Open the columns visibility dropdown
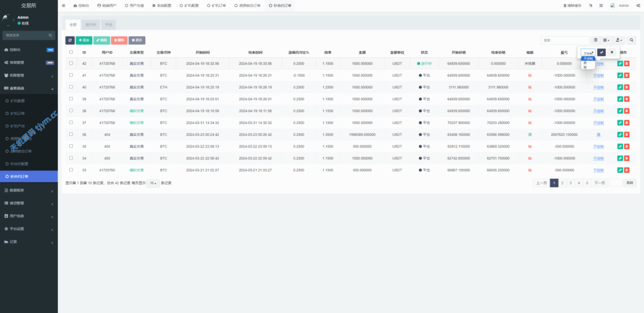Screen dimensions: 644x313 click(607, 40)
